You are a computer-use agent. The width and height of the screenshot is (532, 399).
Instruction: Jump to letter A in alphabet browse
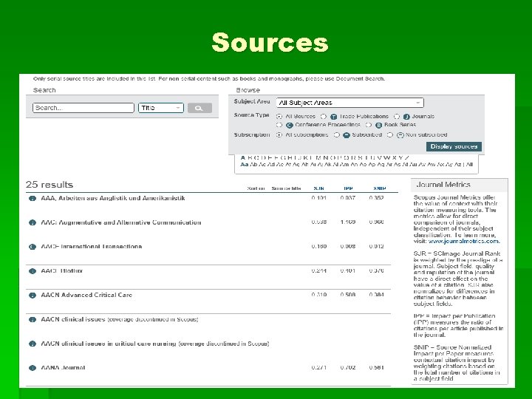242,157
